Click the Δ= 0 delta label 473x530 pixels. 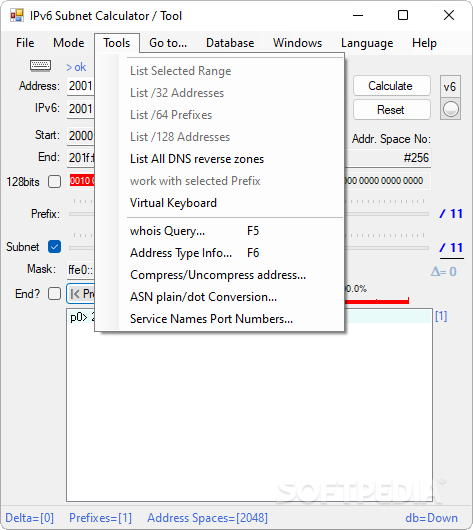[444, 271]
